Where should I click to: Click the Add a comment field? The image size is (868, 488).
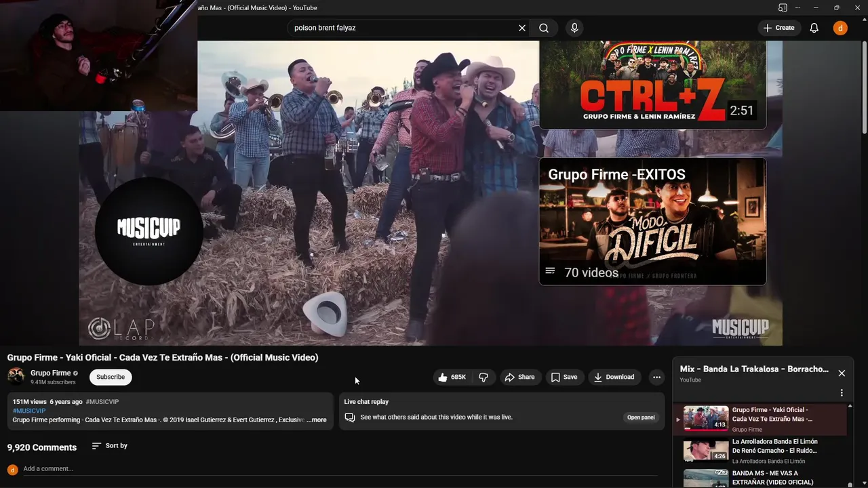click(339, 468)
